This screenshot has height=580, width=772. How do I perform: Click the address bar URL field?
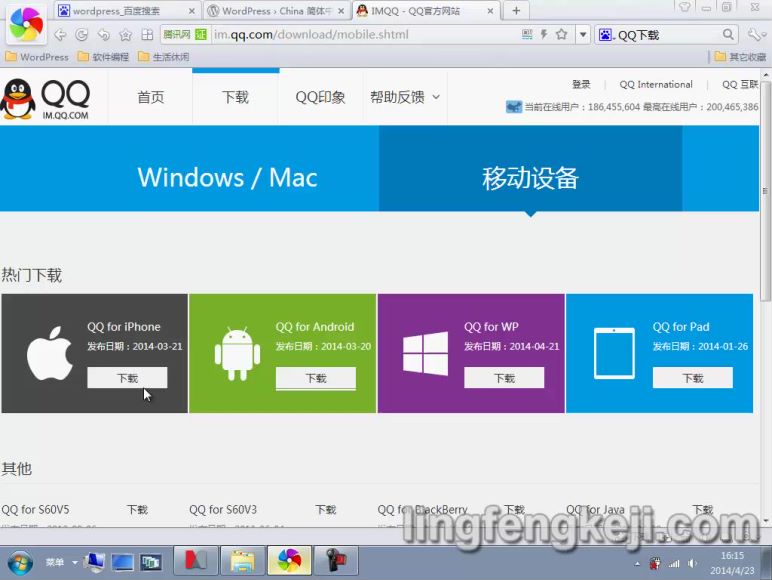[364, 34]
